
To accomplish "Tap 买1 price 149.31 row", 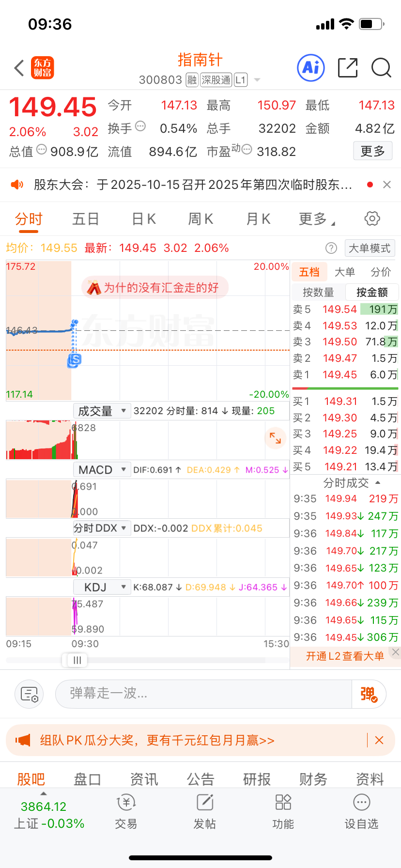I will point(345,401).
